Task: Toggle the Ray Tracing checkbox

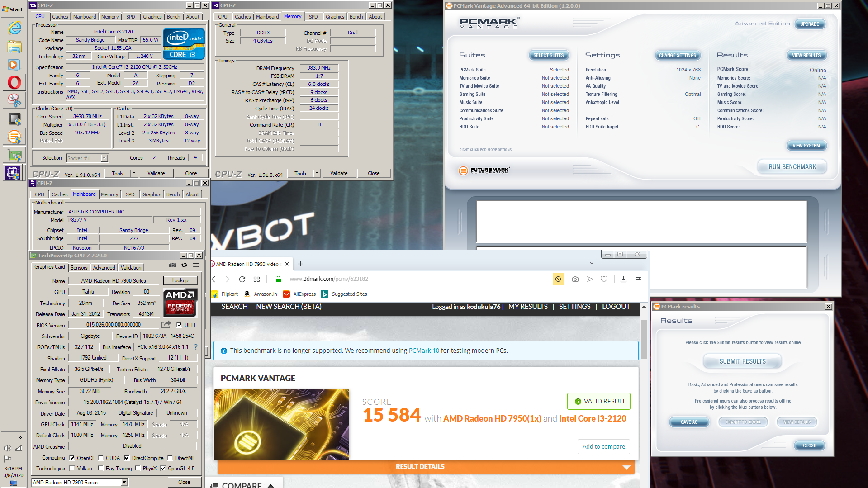Action: pos(100,469)
